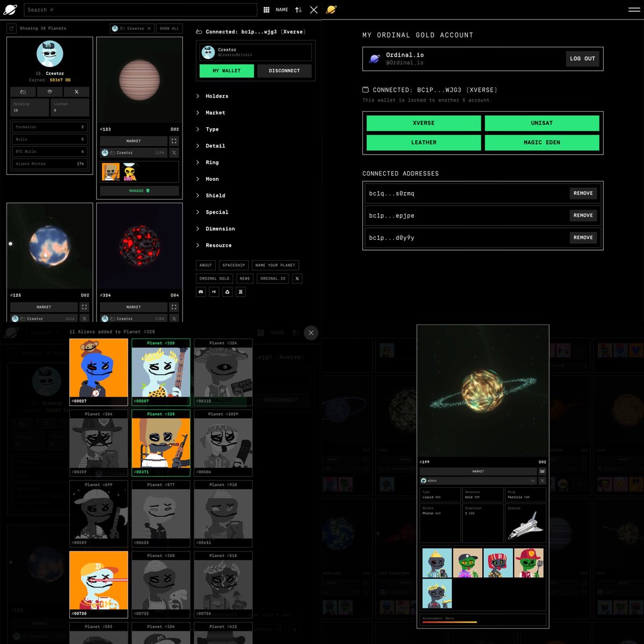
Task: Connect with the UNISAT wallet button
Action: pyautogui.click(x=542, y=123)
